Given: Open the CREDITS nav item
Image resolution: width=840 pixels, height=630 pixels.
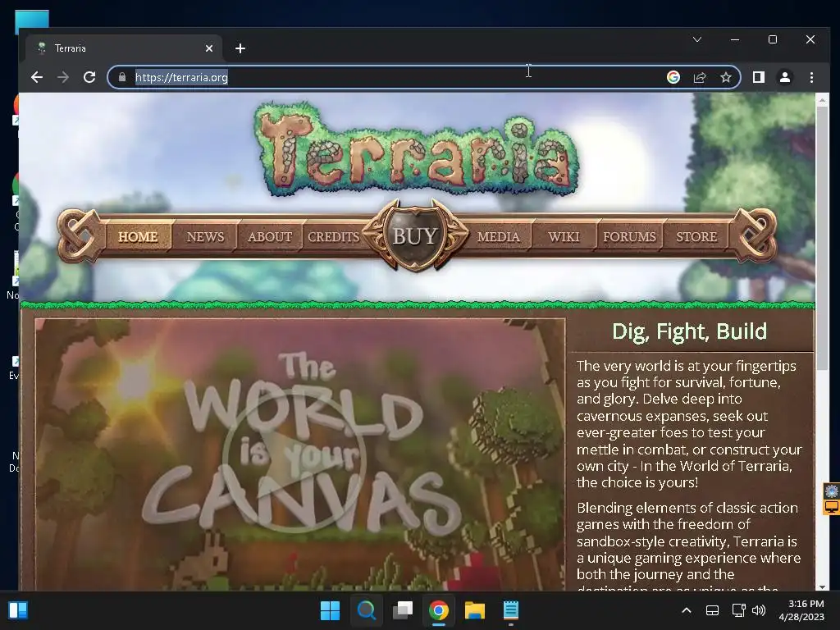Looking at the screenshot, I should pos(333,236).
